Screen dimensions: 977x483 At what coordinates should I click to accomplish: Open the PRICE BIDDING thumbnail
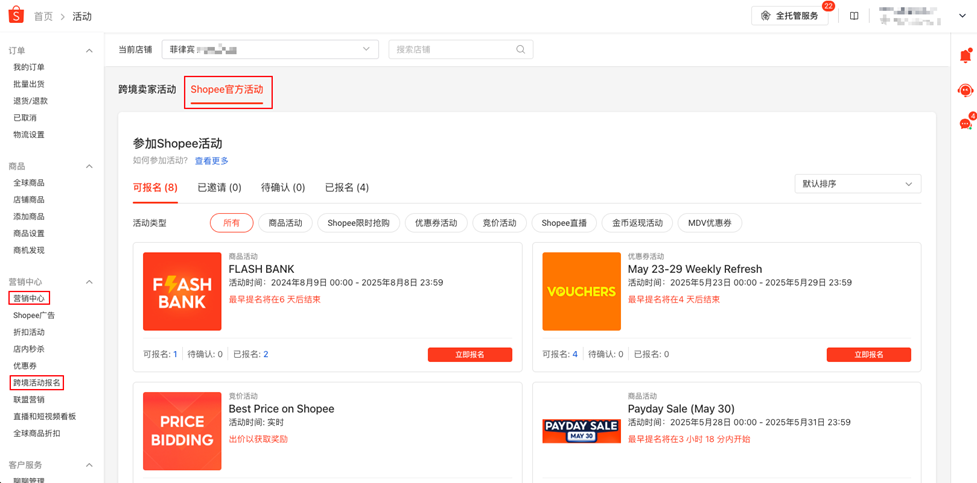pos(182,431)
